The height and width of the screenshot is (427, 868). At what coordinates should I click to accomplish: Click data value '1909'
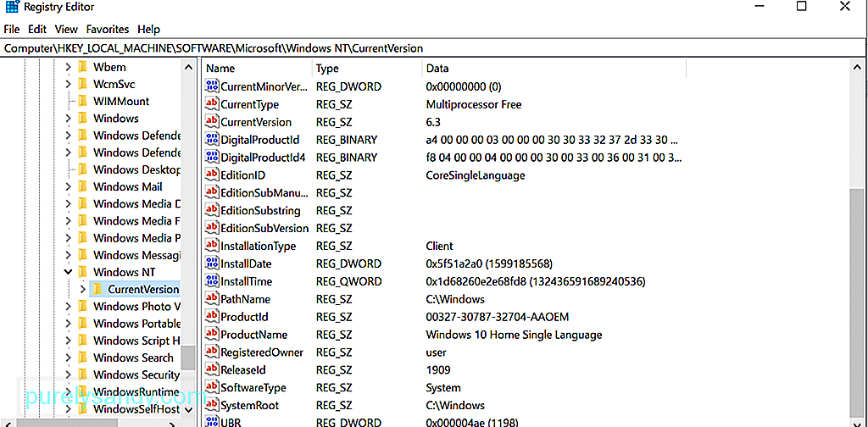pyautogui.click(x=438, y=370)
